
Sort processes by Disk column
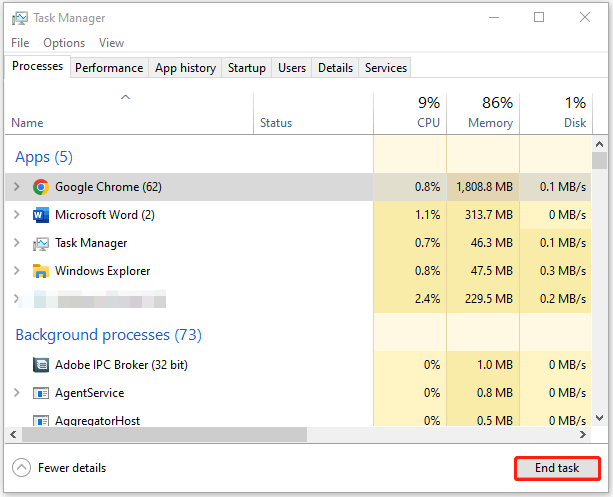click(556, 114)
